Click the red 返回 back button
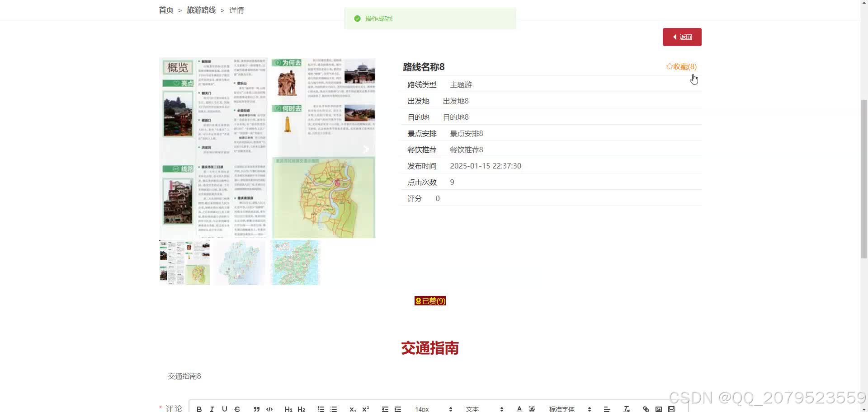 pos(682,37)
